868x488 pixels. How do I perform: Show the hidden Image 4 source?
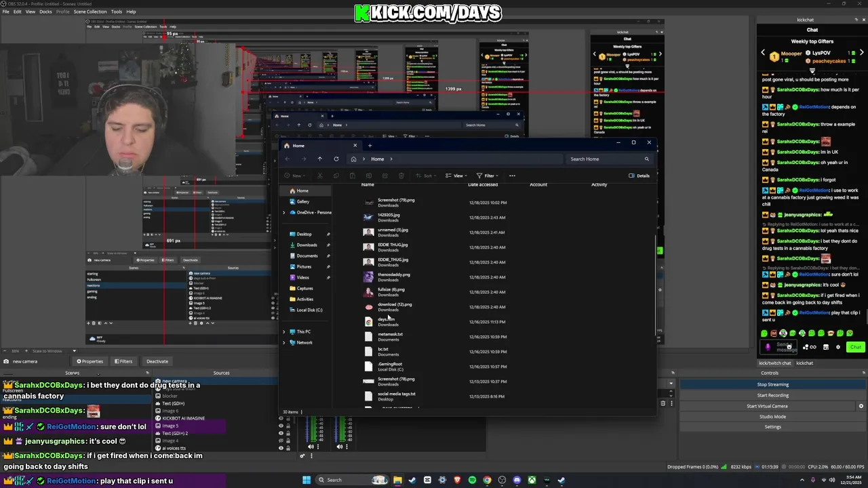click(x=281, y=441)
